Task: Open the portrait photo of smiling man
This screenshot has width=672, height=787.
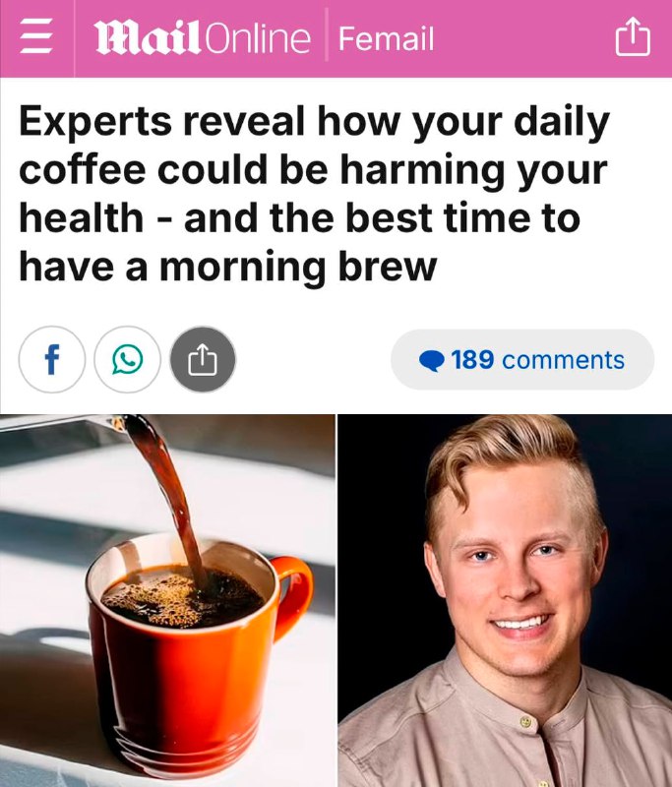Action: 505,601
